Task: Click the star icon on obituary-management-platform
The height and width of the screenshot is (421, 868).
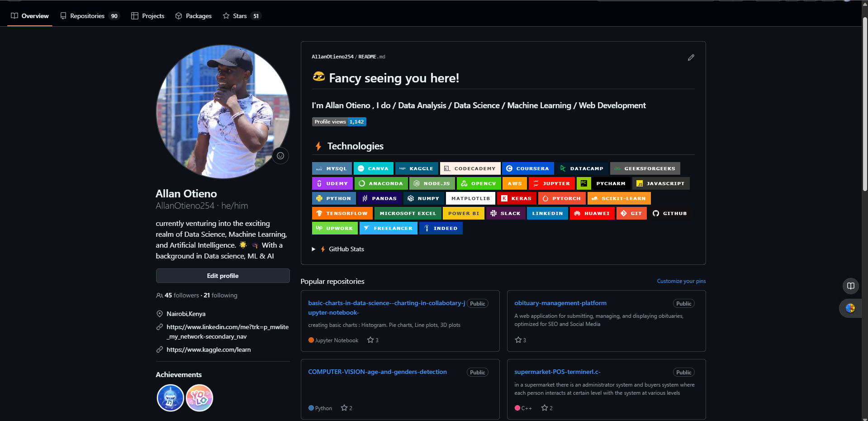Action: pyautogui.click(x=518, y=340)
